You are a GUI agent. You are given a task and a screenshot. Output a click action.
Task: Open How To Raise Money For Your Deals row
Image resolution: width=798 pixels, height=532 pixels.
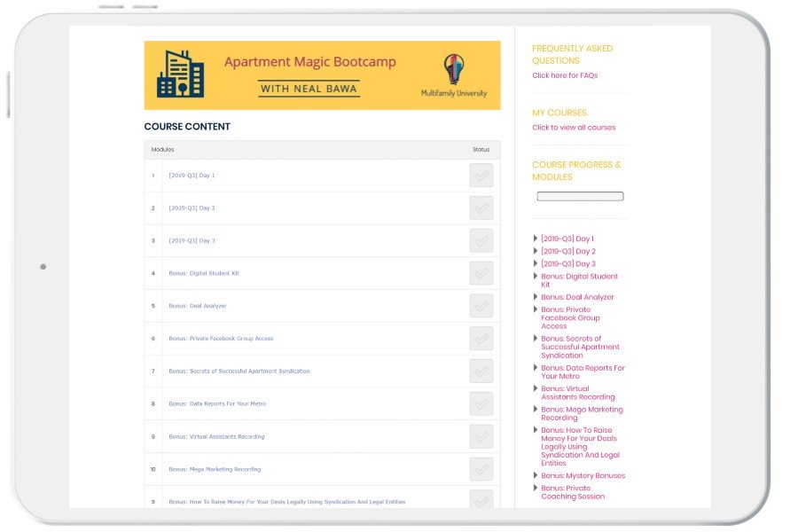[287, 502]
